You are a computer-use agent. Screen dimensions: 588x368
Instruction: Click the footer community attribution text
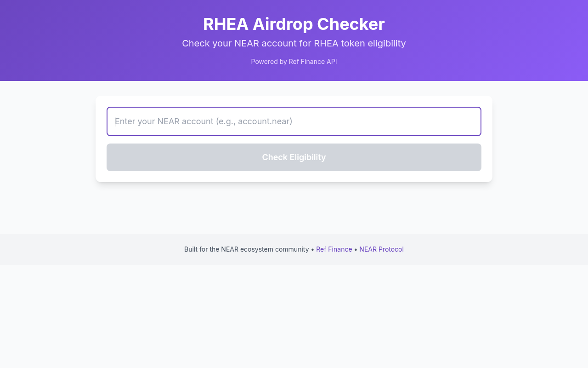[x=246, y=249]
